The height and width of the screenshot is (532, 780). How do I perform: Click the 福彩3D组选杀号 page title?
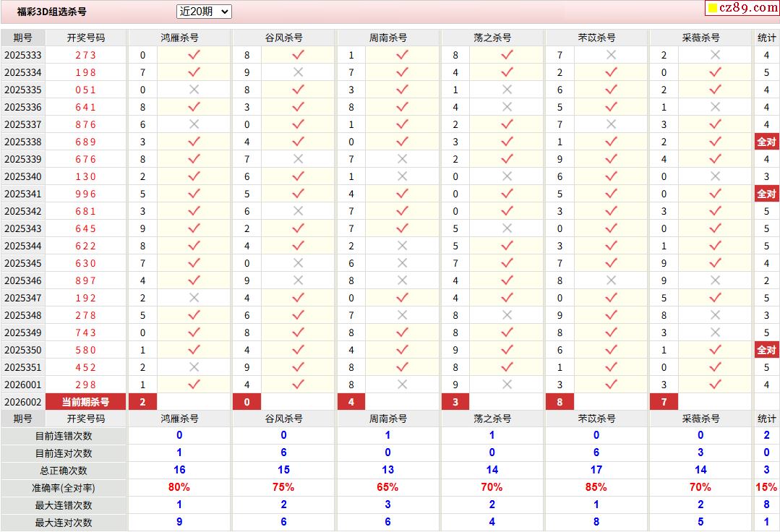coord(51,12)
